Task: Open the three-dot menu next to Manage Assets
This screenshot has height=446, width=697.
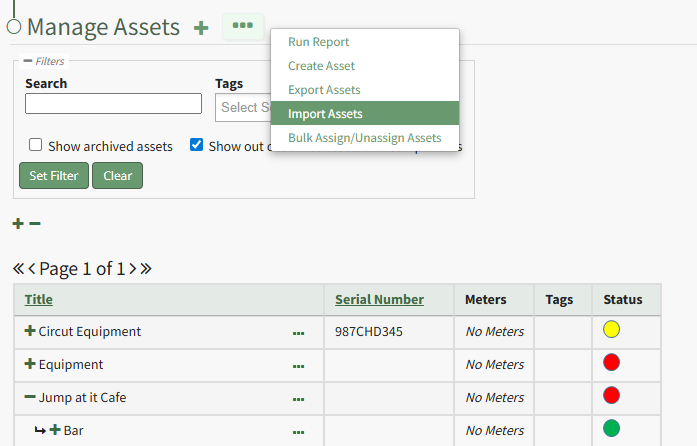Action: tap(242, 26)
